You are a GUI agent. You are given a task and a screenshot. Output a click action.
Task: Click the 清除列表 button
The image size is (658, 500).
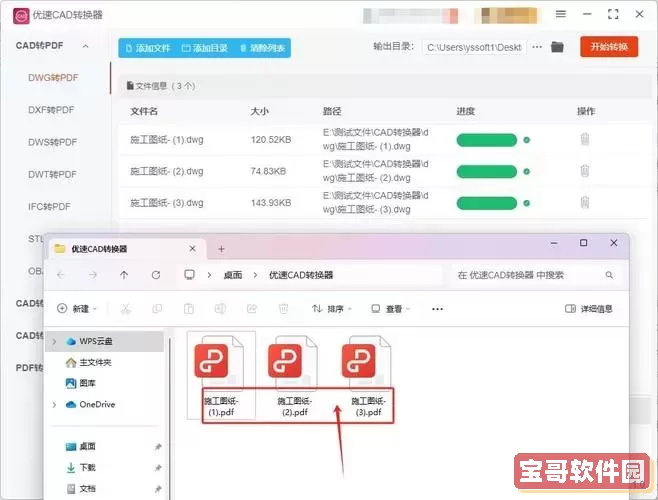[x=263, y=48]
